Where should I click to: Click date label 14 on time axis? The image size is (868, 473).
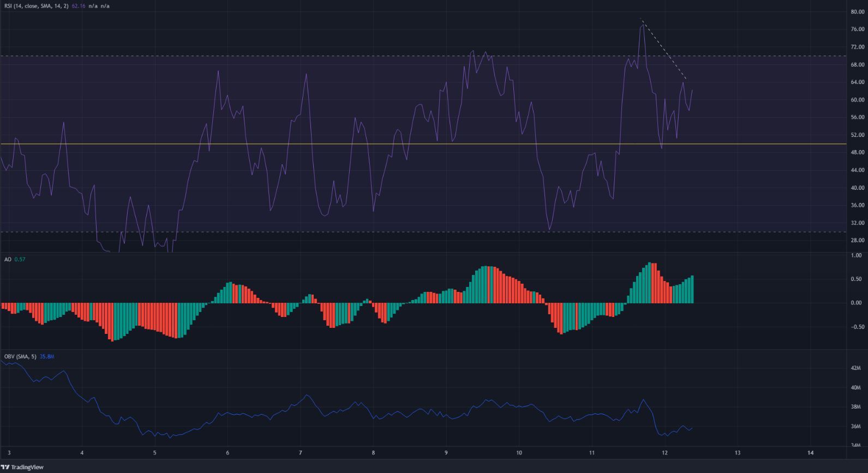pos(810,452)
